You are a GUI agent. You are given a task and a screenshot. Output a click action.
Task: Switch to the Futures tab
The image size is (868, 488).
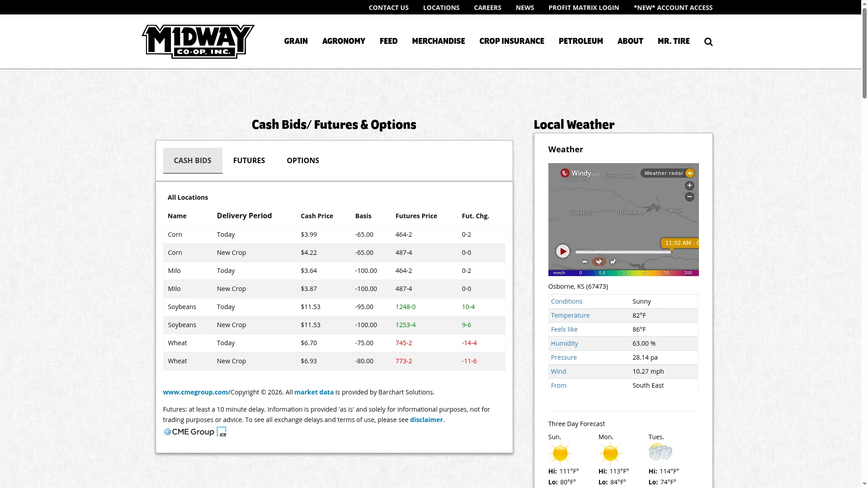pyautogui.click(x=249, y=160)
